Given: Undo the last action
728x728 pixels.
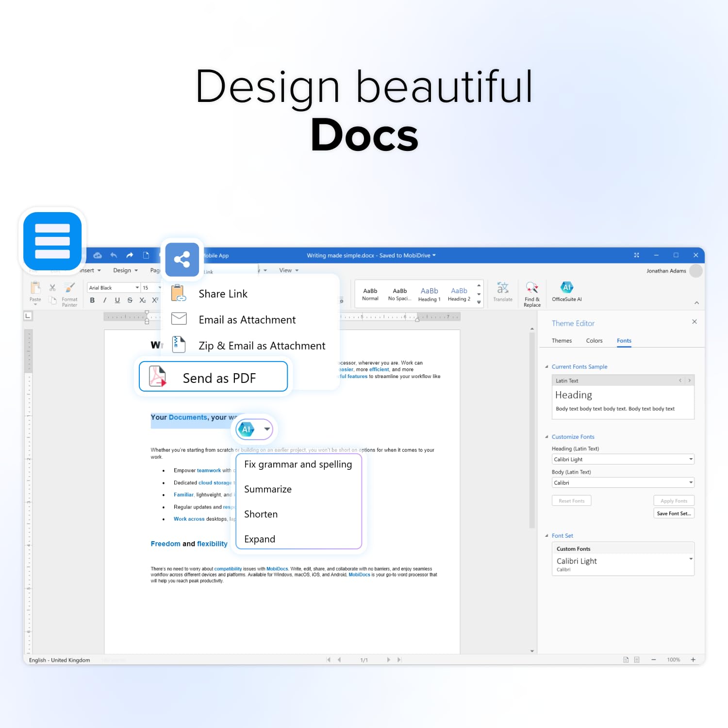Looking at the screenshot, I should point(114,255).
